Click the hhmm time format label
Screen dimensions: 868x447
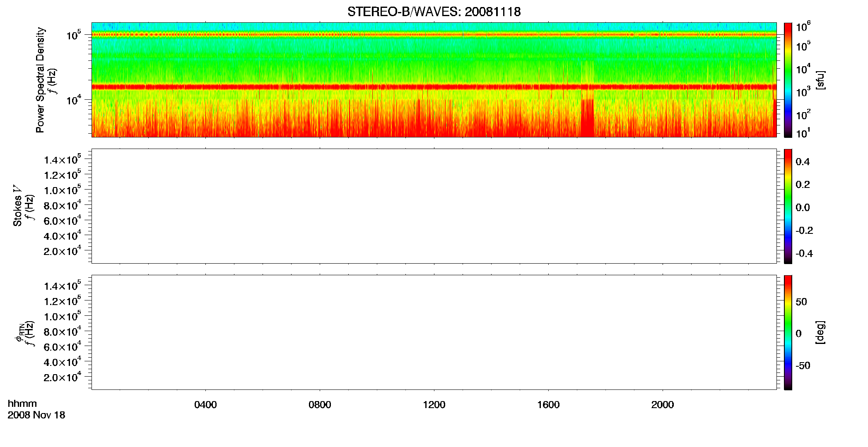pos(22,404)
